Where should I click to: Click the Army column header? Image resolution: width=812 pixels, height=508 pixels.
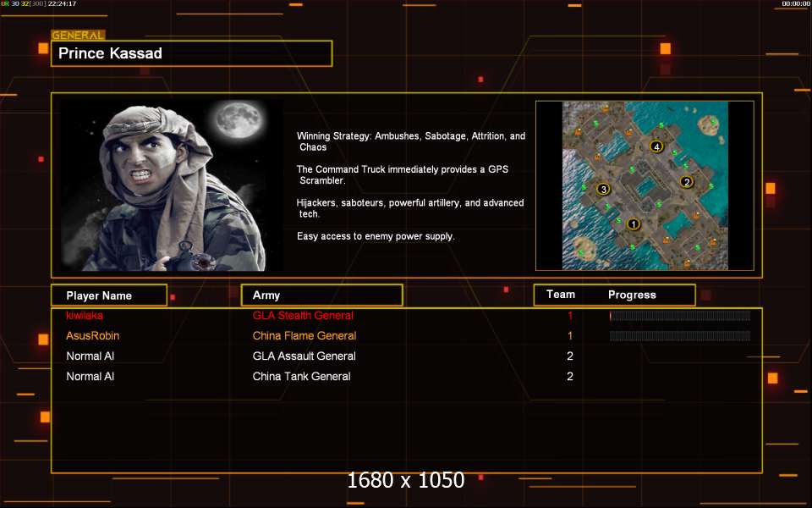(x=321, y=295)
